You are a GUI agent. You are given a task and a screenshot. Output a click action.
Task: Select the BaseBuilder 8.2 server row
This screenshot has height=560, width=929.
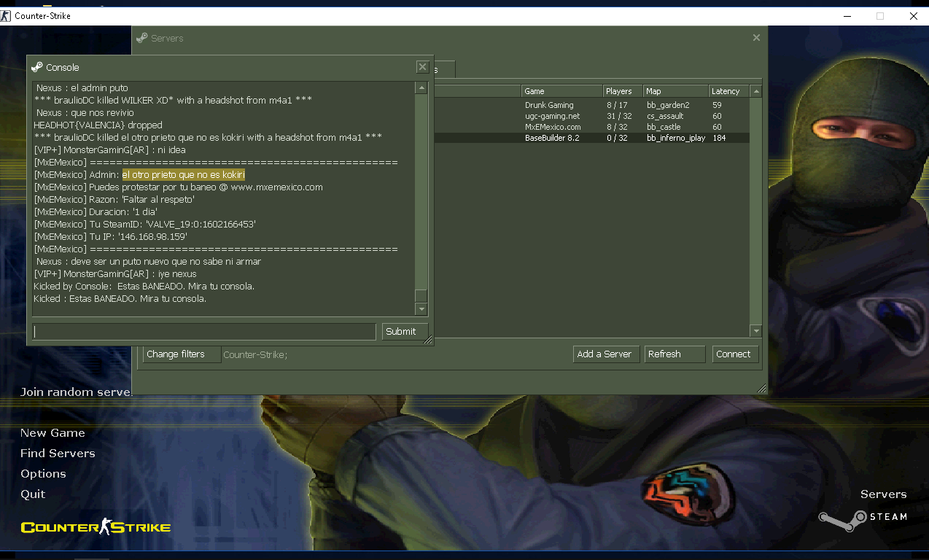click(x=592, y=138)
